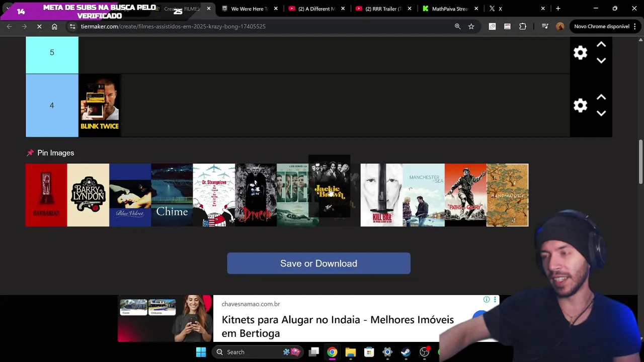Open the Chrome extensions puzzle icon
This screenshot has width=644, height=362.
(523, 26)
